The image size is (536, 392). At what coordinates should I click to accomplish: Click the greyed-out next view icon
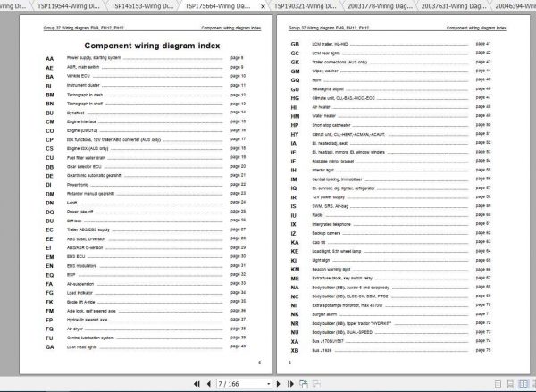pyautogui.click(x=316, y=384)
